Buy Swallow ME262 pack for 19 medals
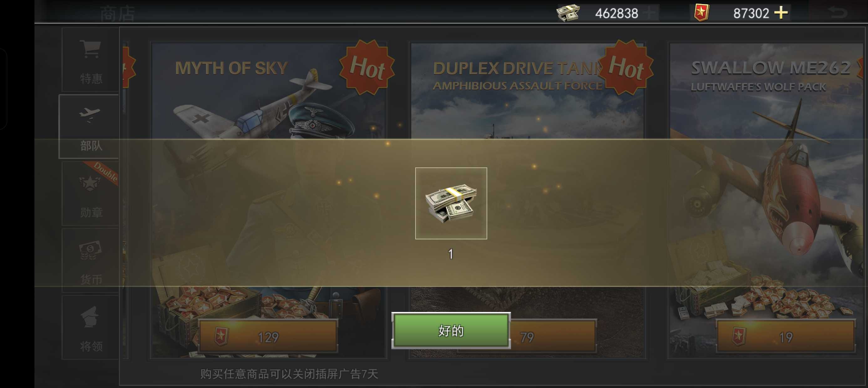Viewport: 868px width, 388px height. [785, 336]
